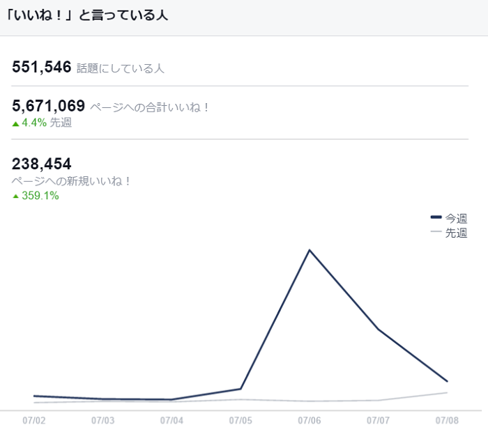The height and width of the screenshot is (448, 488).
Task: Select the 07/07 date on the axis
Action: tap(378, 421)
